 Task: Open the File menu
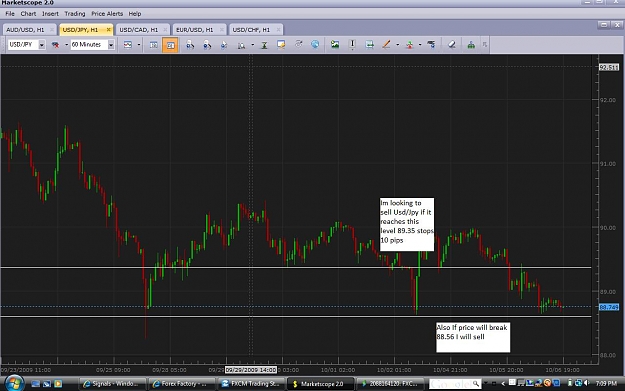pos(10,14)
